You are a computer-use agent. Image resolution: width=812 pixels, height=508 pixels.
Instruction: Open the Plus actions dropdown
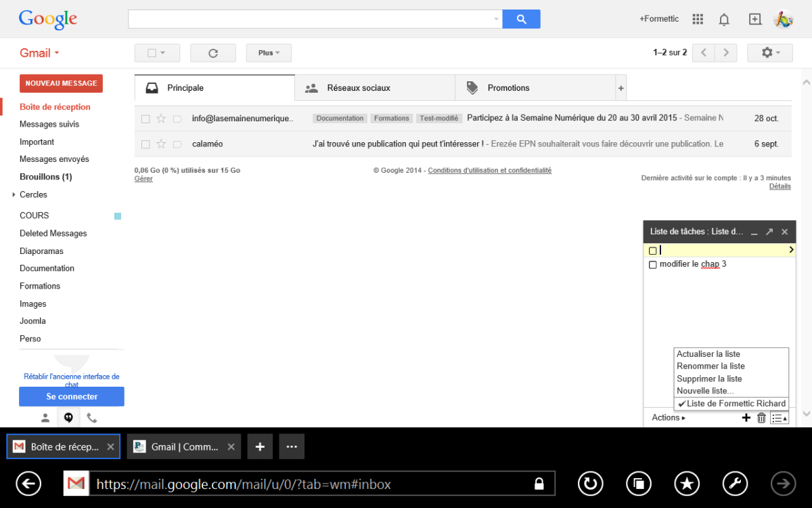269,53
